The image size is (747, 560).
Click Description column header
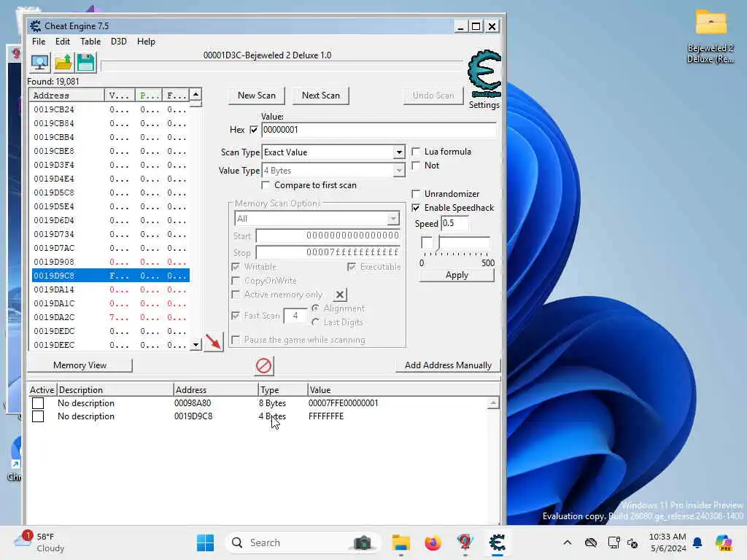115,390
